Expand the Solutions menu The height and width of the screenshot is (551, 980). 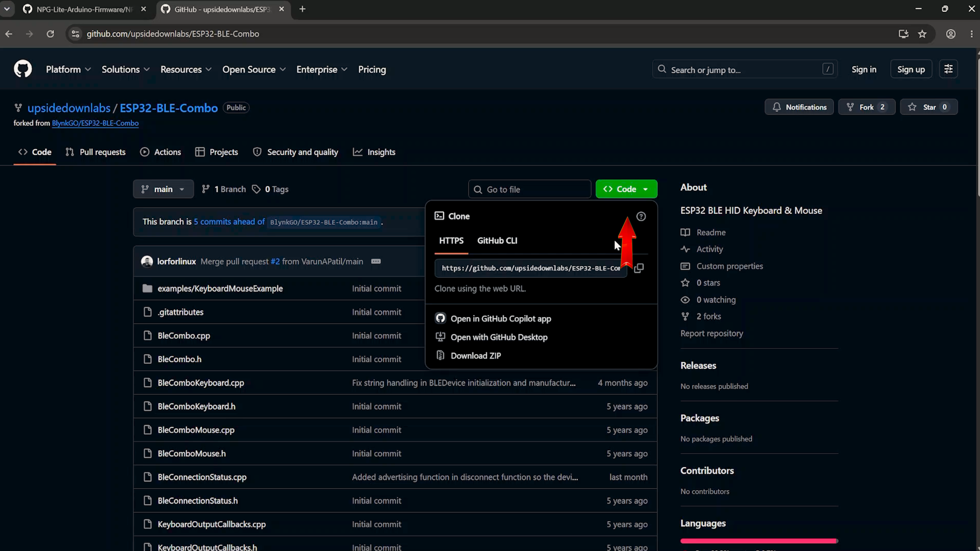point(126,69)
